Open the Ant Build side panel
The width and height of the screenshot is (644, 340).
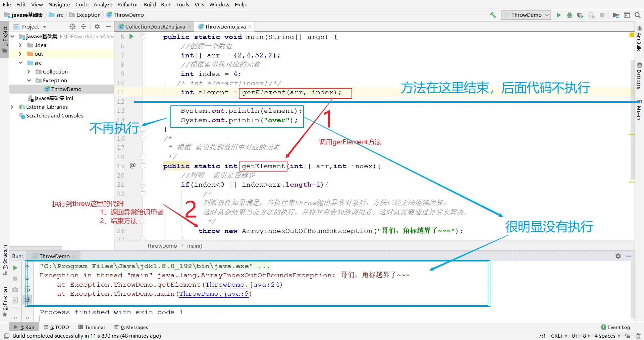click(x=639, y=39)
